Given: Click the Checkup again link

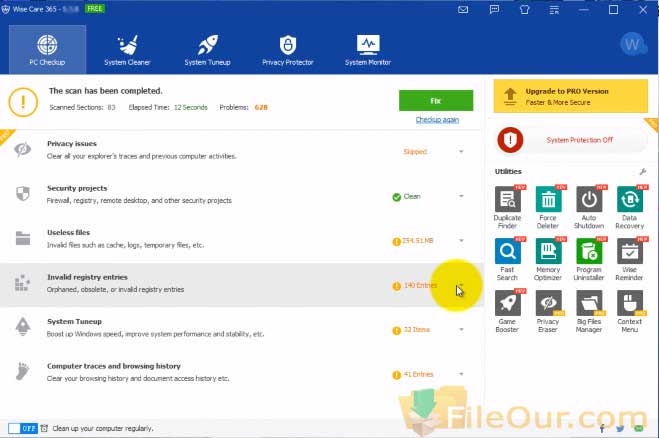Looking at the screenshot, I should 437,120.
